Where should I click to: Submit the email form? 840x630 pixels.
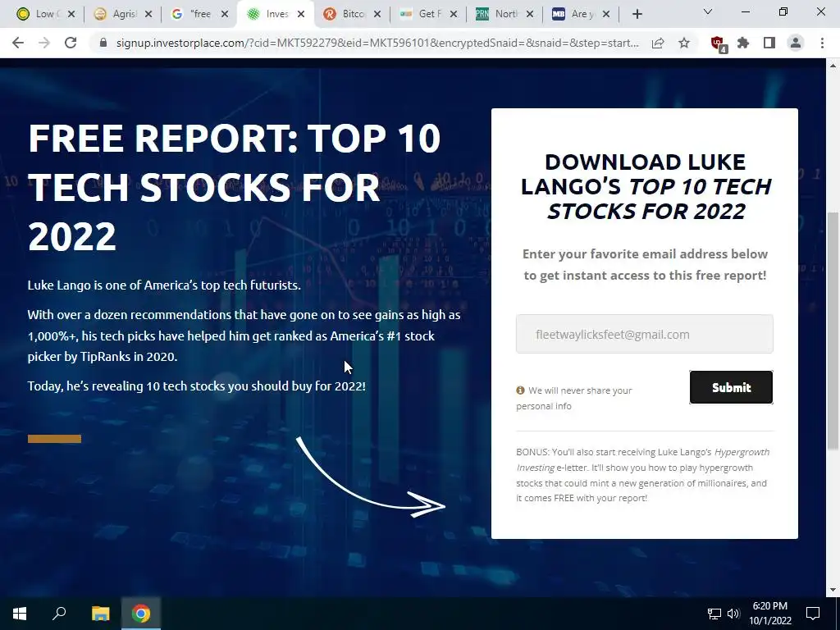[x=731, y=387]
